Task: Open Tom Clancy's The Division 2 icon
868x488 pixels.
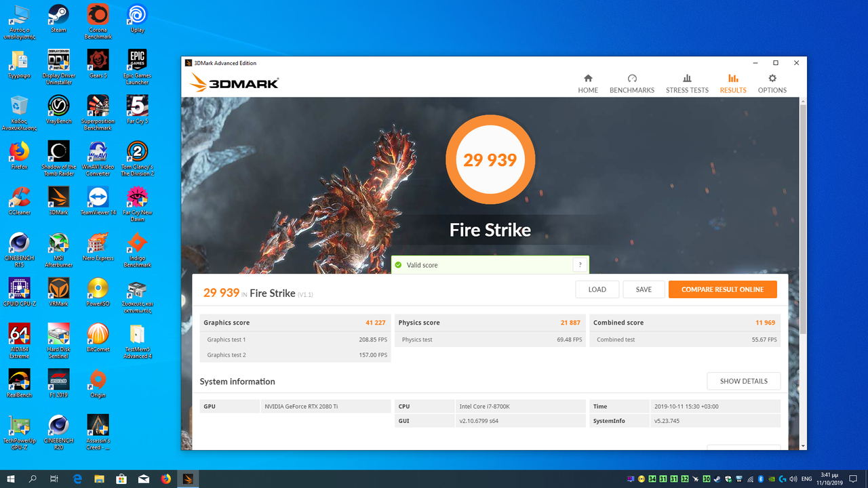Action: [137, 158]
